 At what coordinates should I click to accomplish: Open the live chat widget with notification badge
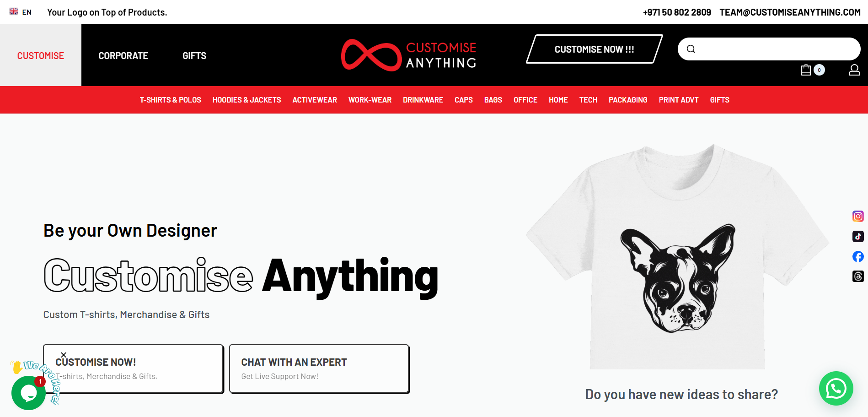click(28, 393)
